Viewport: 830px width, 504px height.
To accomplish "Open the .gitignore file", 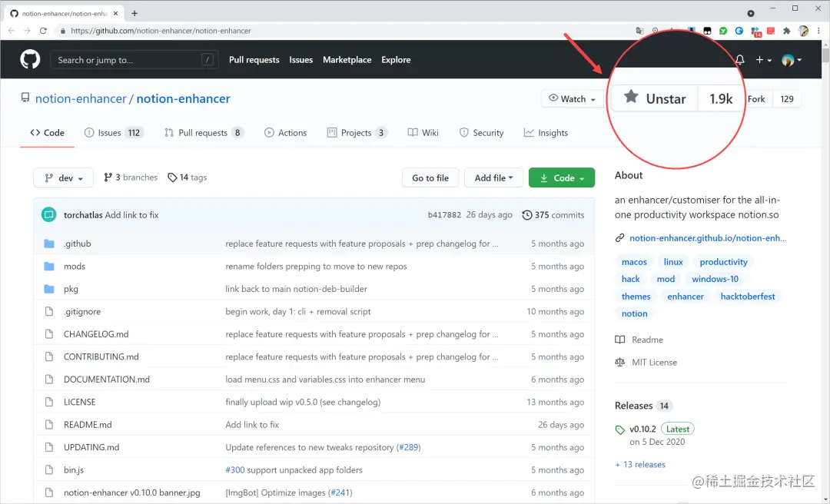I will click(82, 312).
